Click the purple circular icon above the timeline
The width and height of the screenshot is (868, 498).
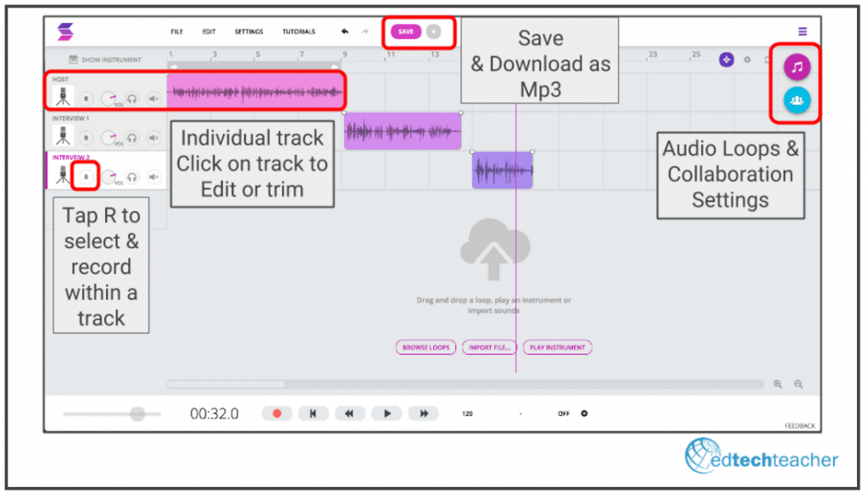pos(726,59)
